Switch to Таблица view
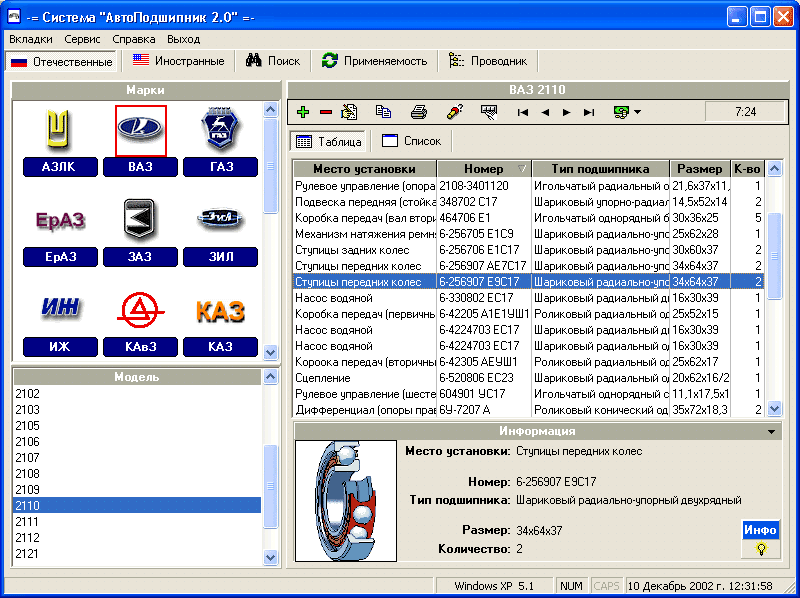 pyautogui.click(x=328, y=141)
